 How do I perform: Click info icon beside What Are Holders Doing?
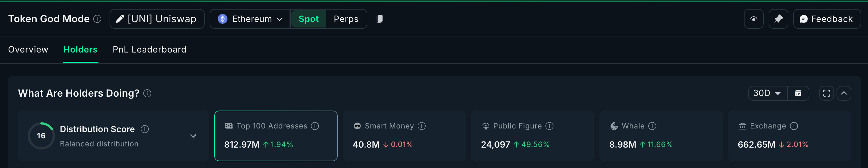[147, 94]
